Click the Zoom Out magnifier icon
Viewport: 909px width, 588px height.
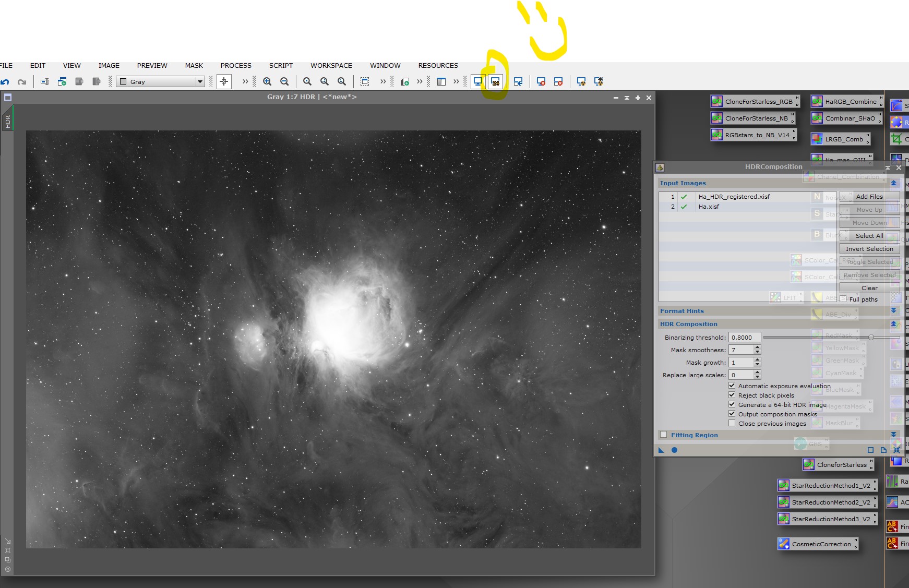284,82
